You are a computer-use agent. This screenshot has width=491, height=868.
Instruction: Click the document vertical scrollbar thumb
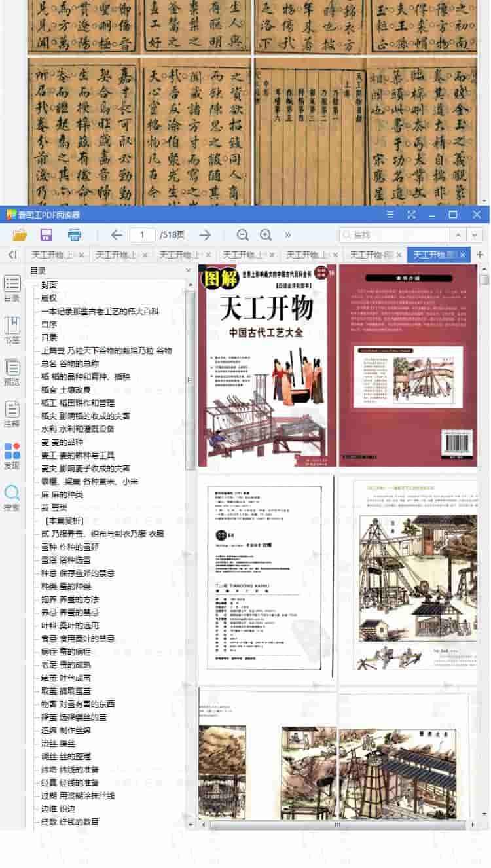pyautogui.click(x=484, y=279)
